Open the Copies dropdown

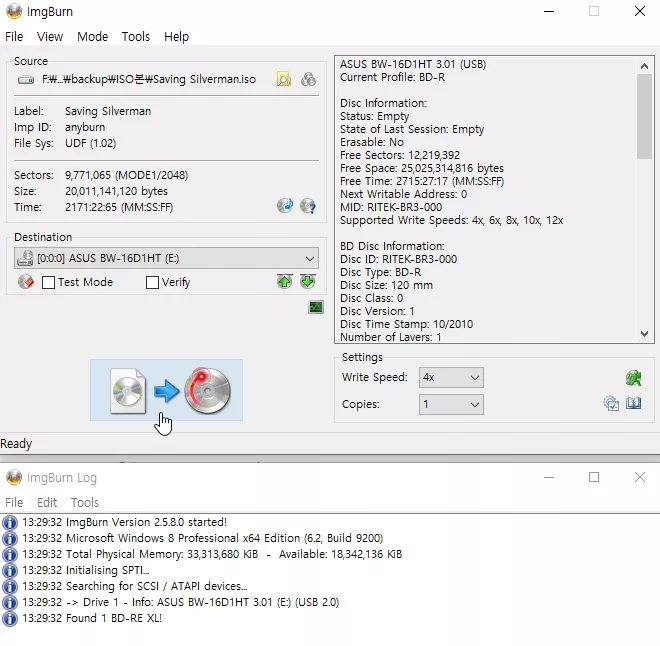[x=451, y=404]
